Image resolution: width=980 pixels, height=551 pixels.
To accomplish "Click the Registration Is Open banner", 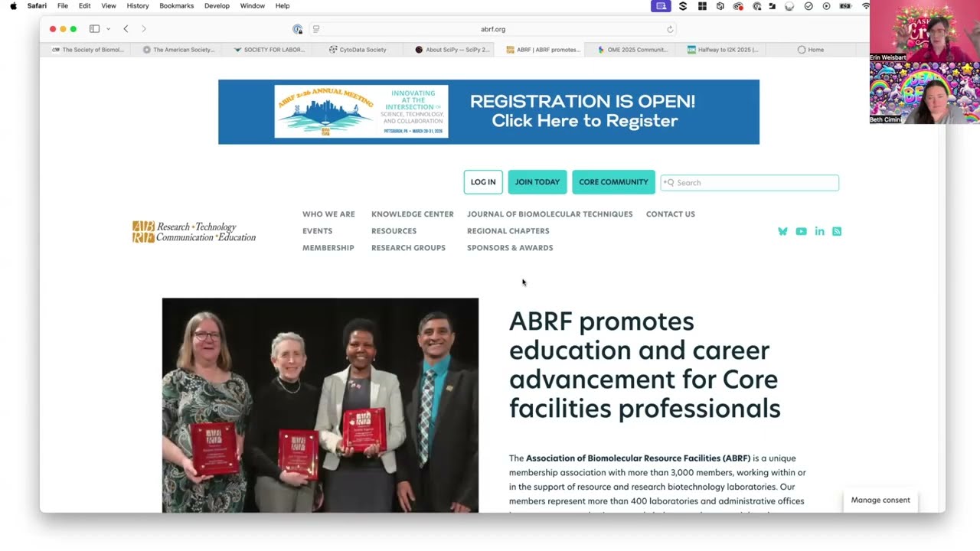I will click(x=488, y=112).
